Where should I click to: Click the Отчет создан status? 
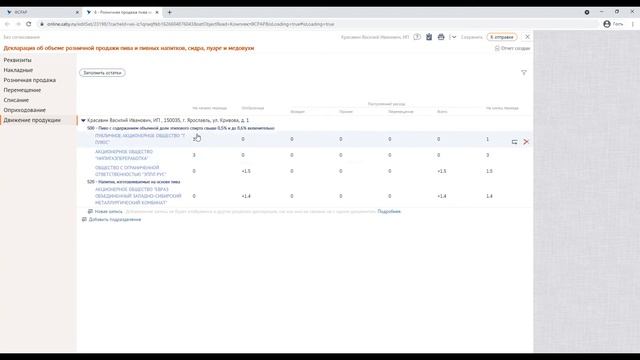(x=512, y=48)
